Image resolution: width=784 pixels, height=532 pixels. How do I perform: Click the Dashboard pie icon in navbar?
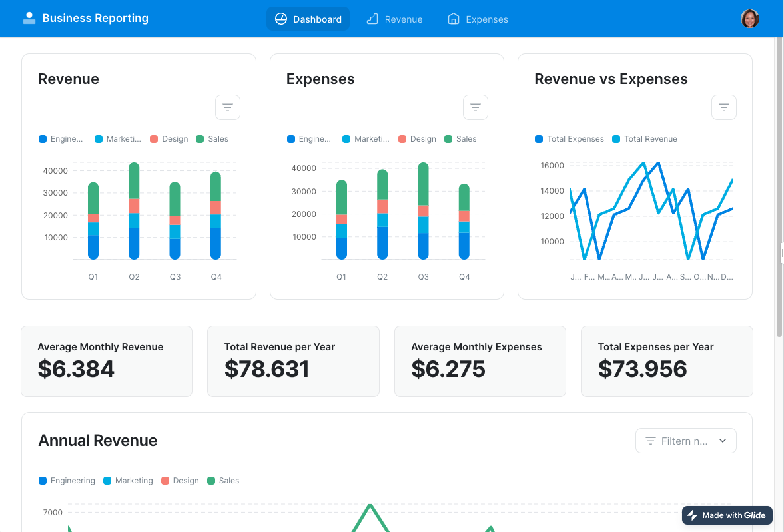(281, 19)
